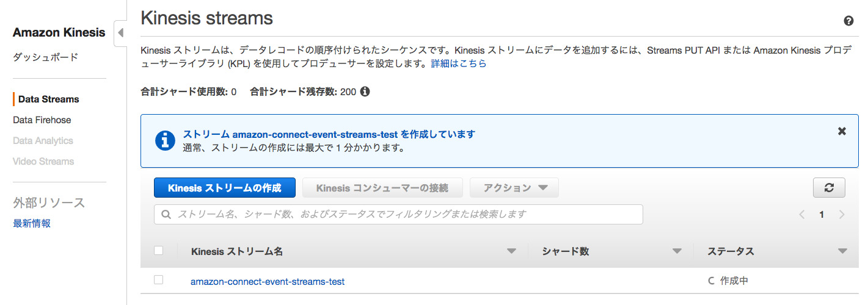Click the shard limit info icon
Screen dimensions: 868x305
[365, 92]
